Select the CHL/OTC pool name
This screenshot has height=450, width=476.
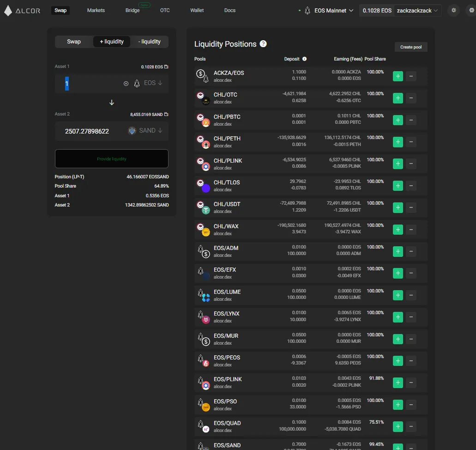(225, 95)
